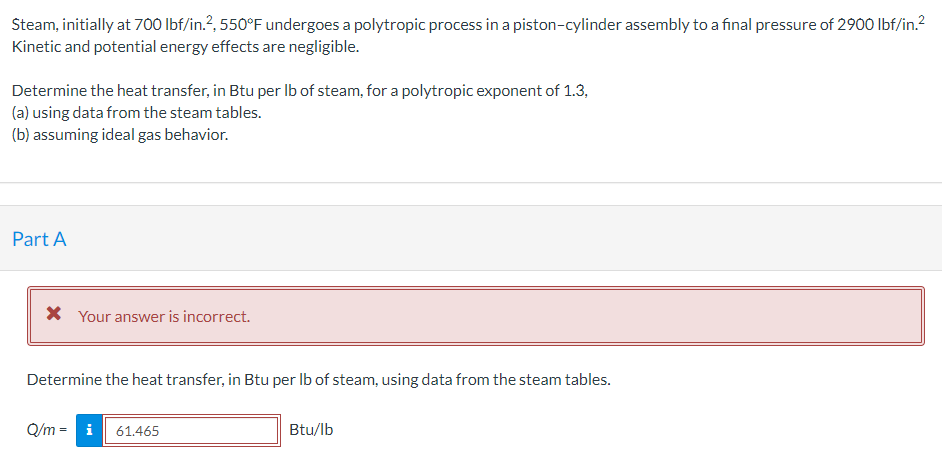This screenshot has width=942, height=469.
Task: Click the gray Part A header bar
Action: point(471,238)
